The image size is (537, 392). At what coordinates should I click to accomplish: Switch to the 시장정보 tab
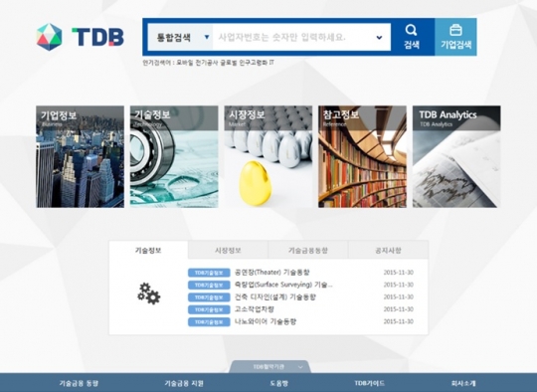tap(228, 250)
